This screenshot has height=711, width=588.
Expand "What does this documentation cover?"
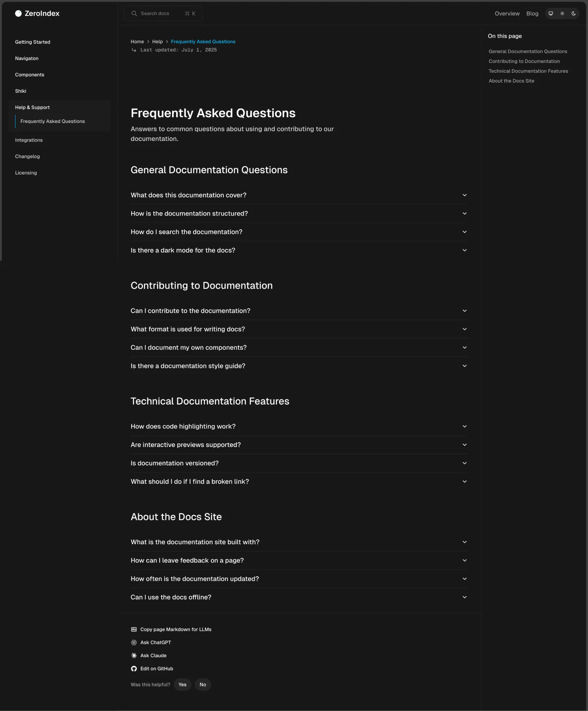click(299, 195)
